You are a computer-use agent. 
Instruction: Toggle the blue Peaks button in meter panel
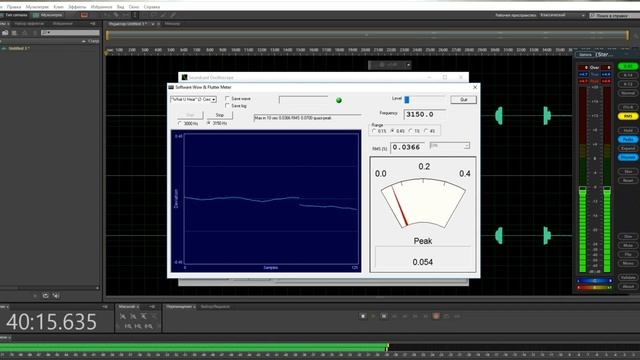click(x=628, y=139)
